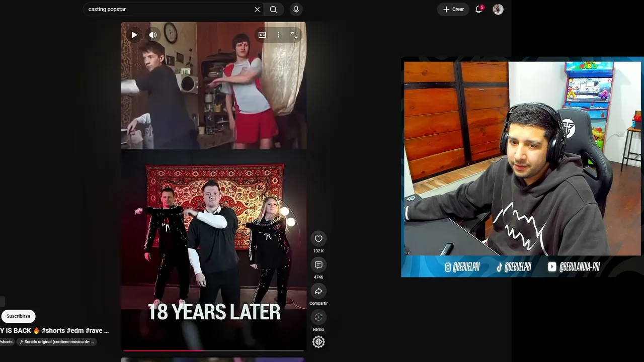Click the Remix label

coord(318,329)
